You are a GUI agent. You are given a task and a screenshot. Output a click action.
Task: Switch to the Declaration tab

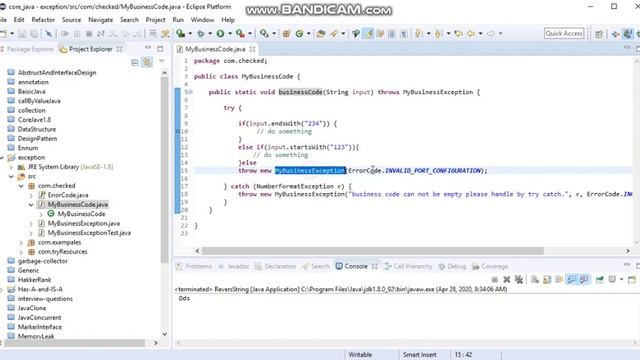click(276, 266)
